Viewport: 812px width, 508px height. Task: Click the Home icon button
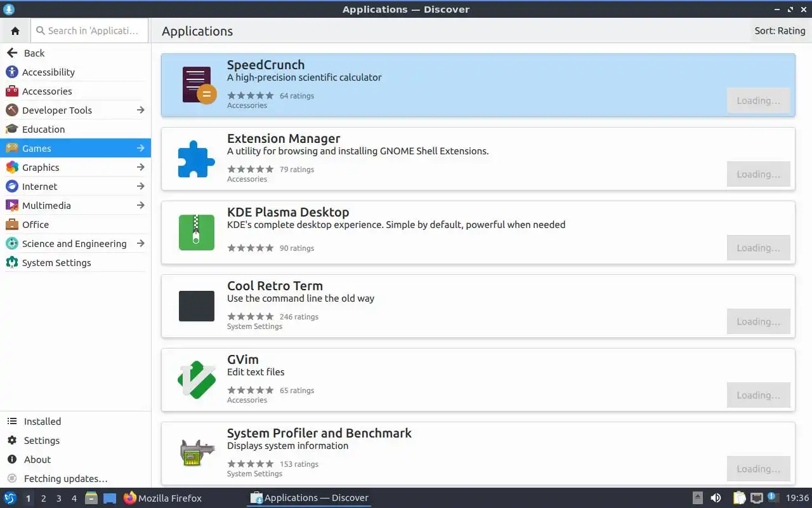click(15, 30)
